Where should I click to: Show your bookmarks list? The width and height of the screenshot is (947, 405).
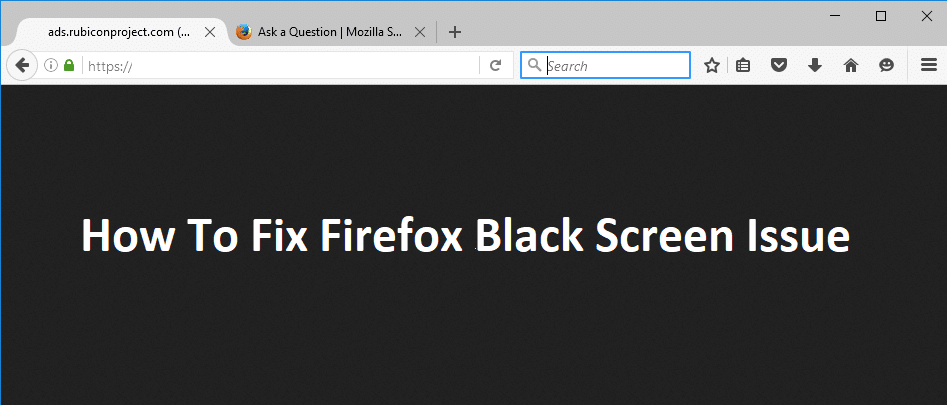743,66
